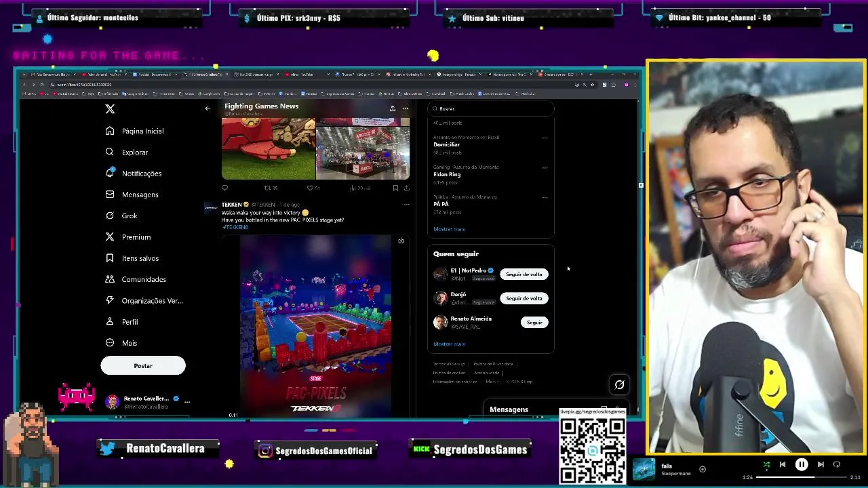Open Itens salvos bookmarks
The width and height of the screenshot is (868, 488).
pos(132,258)
